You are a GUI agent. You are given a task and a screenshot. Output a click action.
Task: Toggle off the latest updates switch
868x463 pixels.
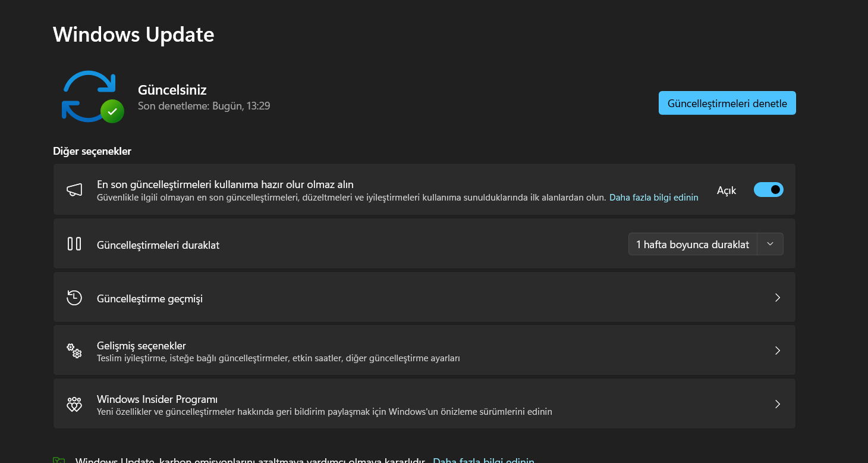coord(768,190)
